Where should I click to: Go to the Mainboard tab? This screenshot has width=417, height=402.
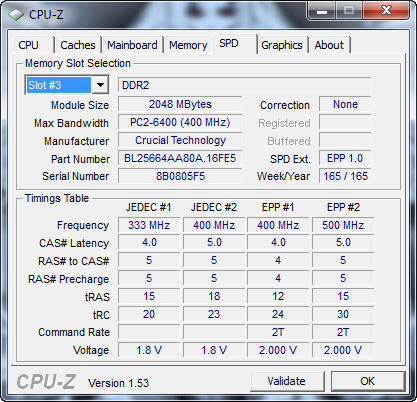132,45
